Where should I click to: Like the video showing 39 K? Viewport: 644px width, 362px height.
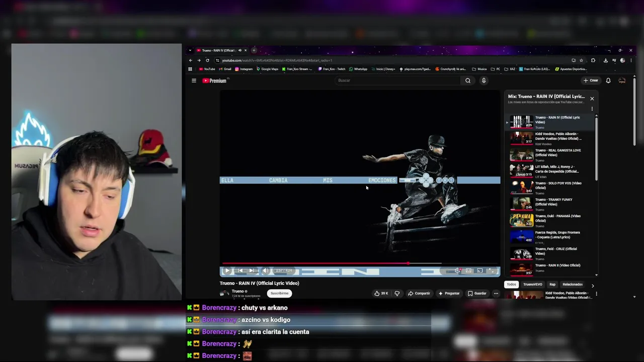pyautogui.click(x=381, y=293)
